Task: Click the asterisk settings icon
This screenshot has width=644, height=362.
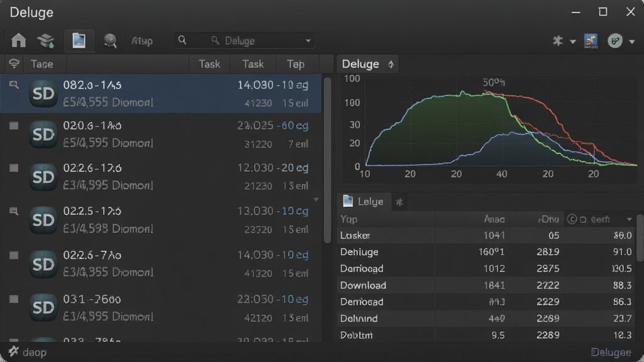Action: click(557, 41)
